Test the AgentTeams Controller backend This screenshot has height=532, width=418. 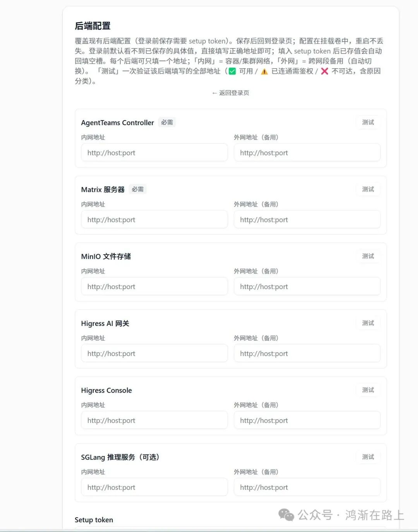click(x=368, y=122)
